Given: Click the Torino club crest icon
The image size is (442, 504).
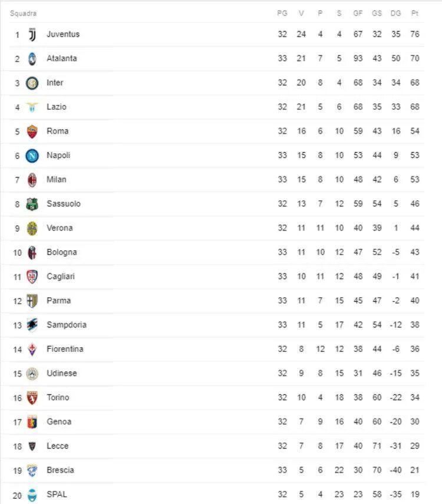Looking at the screenshot, I should coord(32,398).
